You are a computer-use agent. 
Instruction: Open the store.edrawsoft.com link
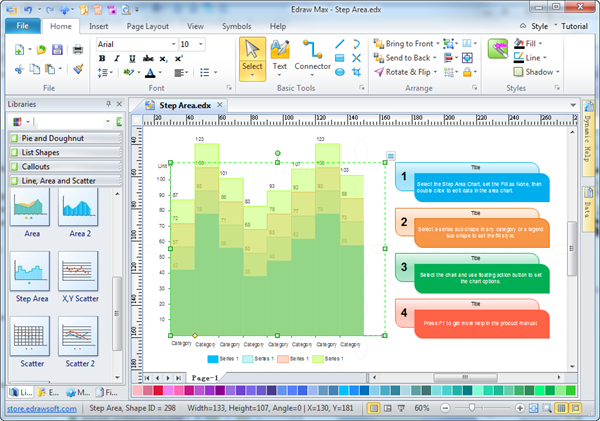point(41,408)
